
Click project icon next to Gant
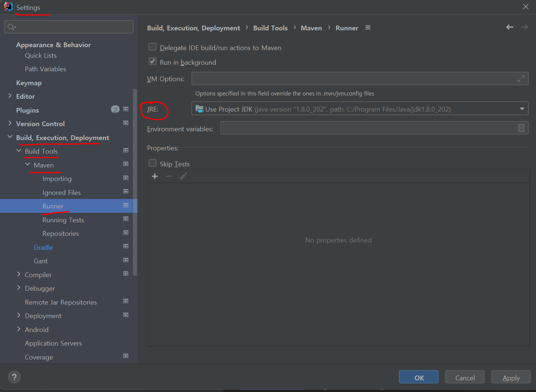pos(126,260)
